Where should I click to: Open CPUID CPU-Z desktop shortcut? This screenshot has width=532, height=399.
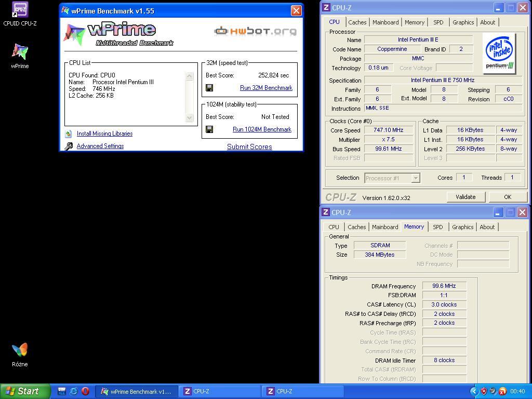(20, 14)
